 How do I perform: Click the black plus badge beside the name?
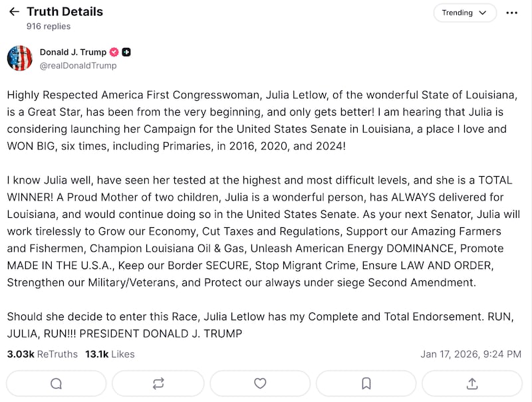(126, 52)
